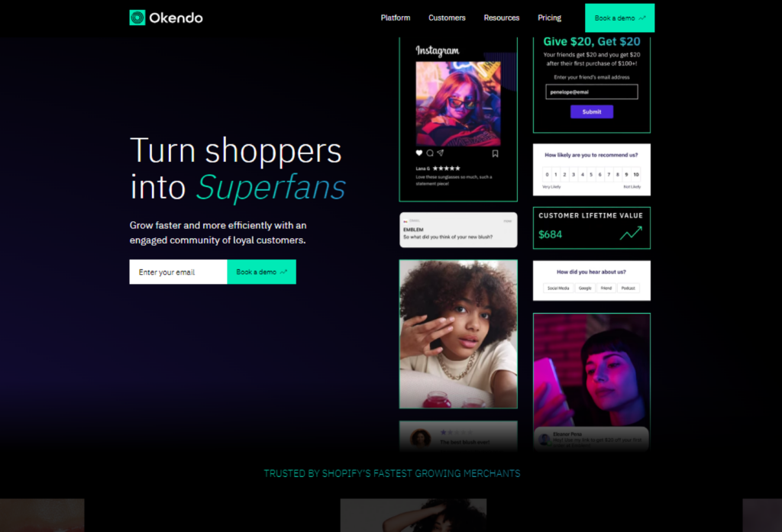Open the Platform menu

pos(396,18)
